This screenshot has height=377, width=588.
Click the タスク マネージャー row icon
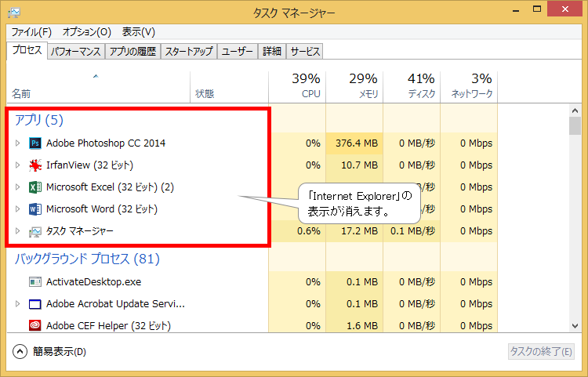click(x=35, y=232)
